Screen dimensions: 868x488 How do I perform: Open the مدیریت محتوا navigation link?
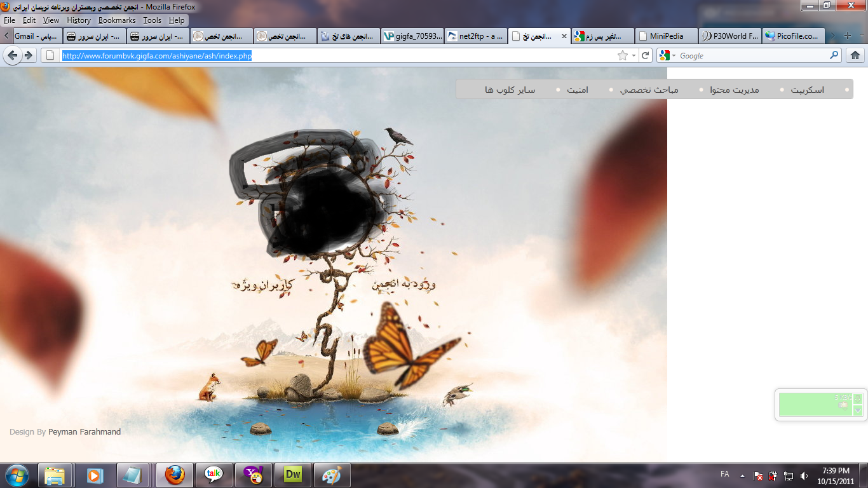[x=735, y=90]
